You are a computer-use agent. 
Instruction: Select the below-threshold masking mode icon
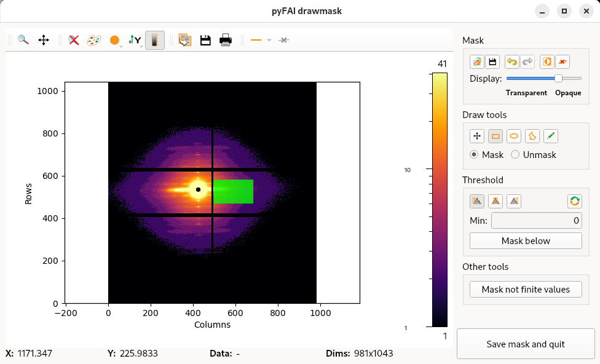[x=477, y=201]
